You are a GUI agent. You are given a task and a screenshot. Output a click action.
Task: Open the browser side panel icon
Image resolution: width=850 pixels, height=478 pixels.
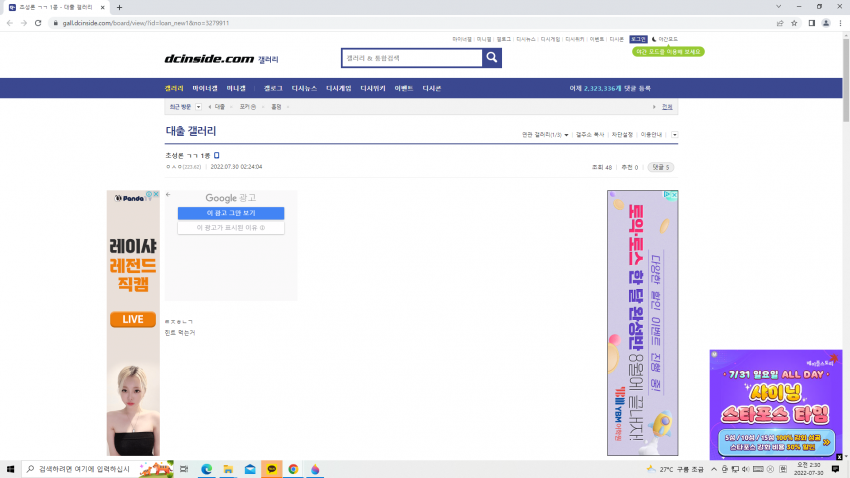pos(812,23)
